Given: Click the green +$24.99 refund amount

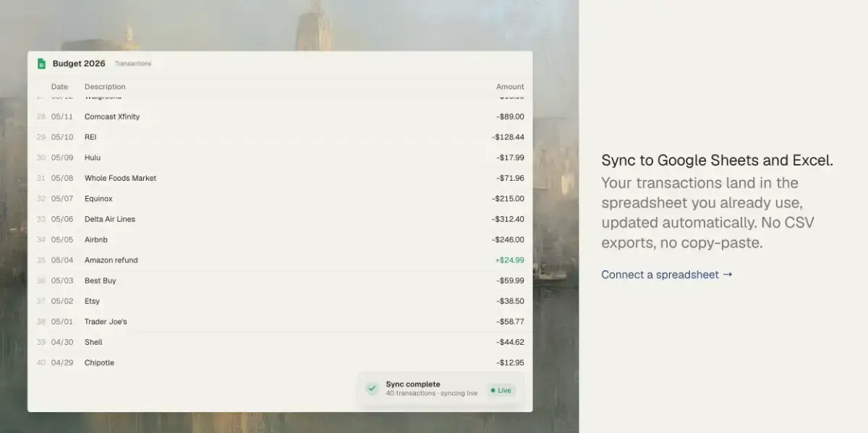Looking at the screenshot, I should tap(510, 260).
